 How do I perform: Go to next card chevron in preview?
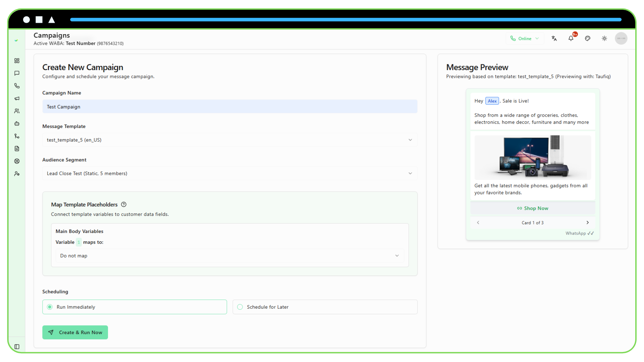pyautogui.click(x=588, y=223)
